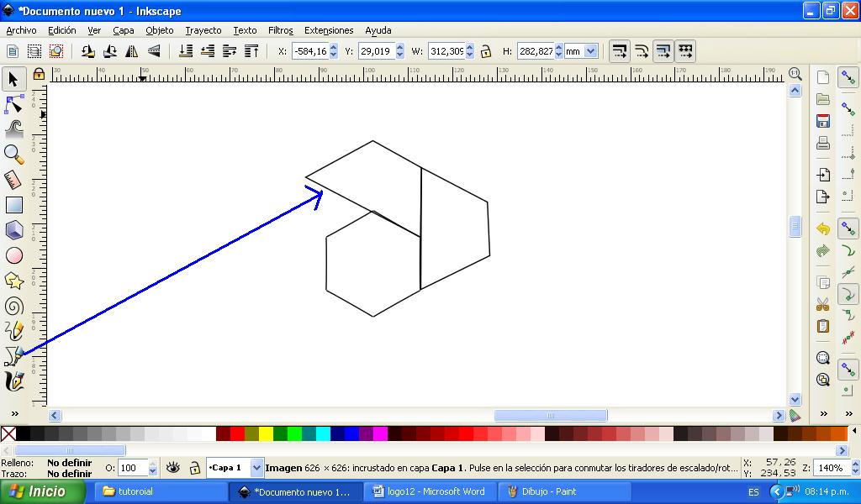Select the Star and polygon tool

pyautogui.click(x=13, y=281)
